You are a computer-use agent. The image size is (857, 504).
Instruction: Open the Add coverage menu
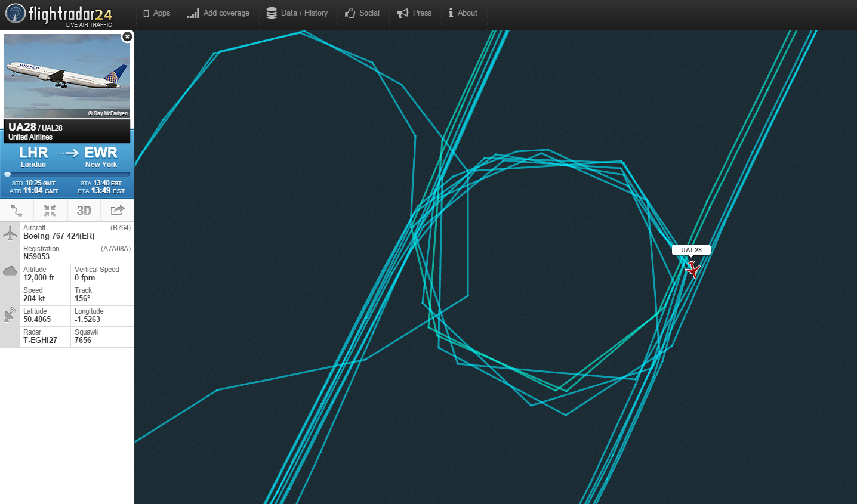218,13
